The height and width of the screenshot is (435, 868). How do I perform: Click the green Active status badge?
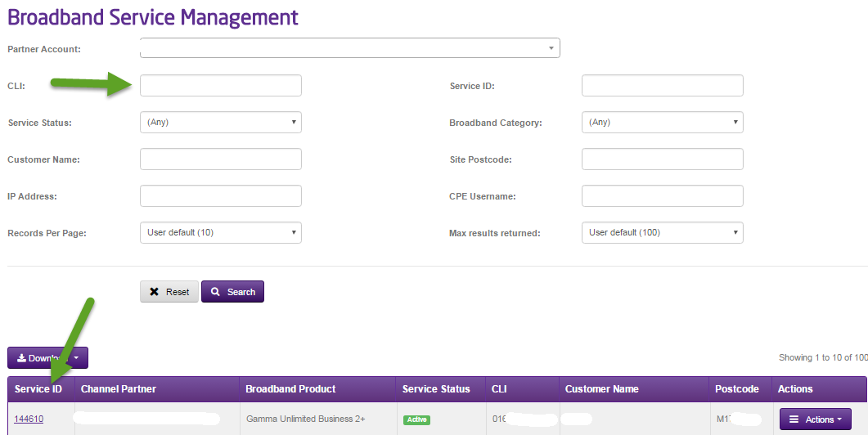(x=416, y=419)
